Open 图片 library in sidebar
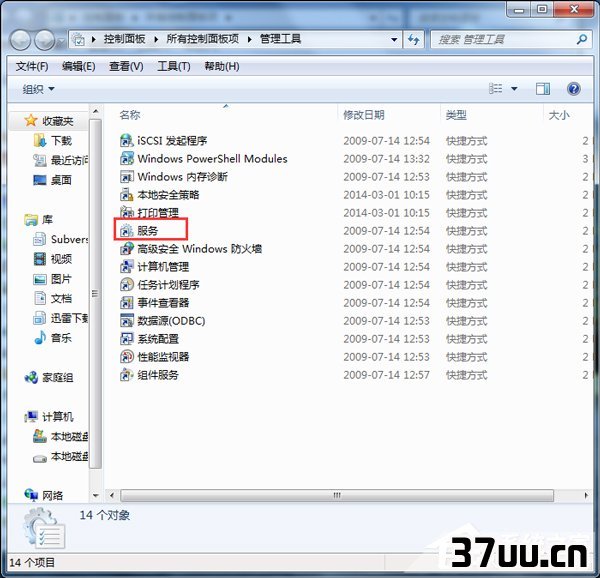Image resolution: width=600 pixels, height=578 pixels. coord(52,278)
